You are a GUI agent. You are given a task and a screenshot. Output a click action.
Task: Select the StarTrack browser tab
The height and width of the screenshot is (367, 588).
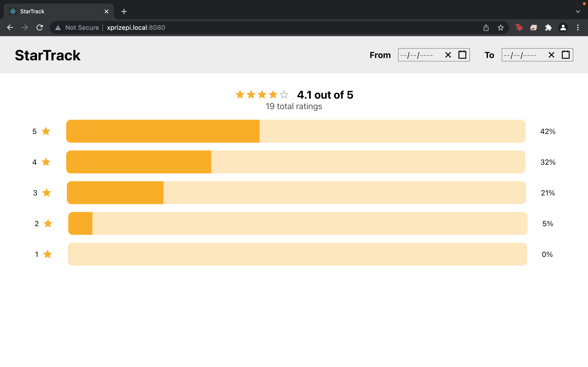(58, 11)
